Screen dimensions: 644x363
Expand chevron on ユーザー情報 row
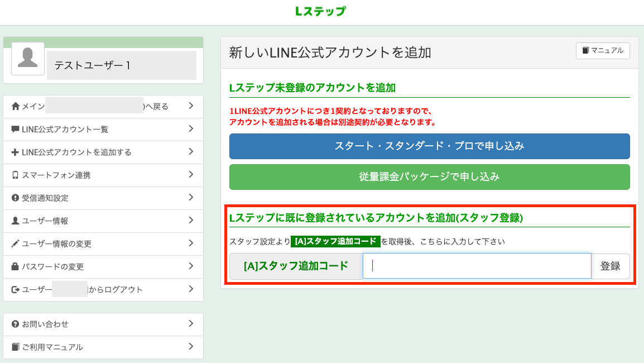(191, 221)
